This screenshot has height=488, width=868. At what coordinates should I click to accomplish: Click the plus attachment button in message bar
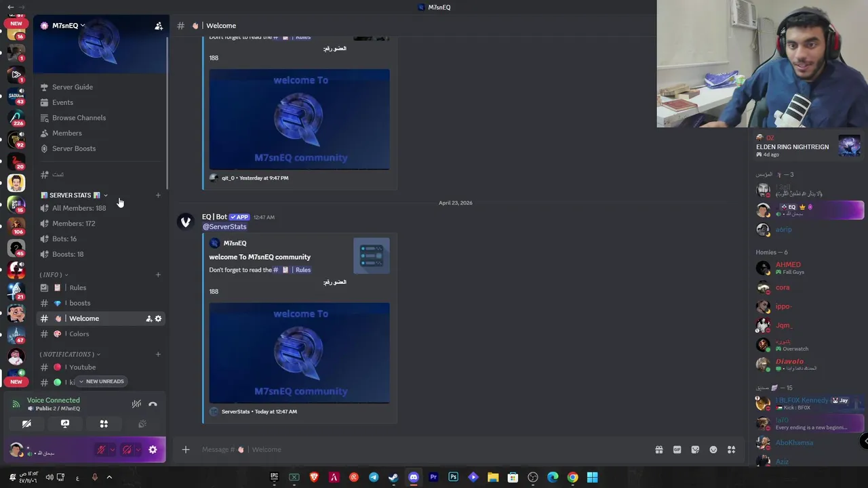tap(185, 449)
